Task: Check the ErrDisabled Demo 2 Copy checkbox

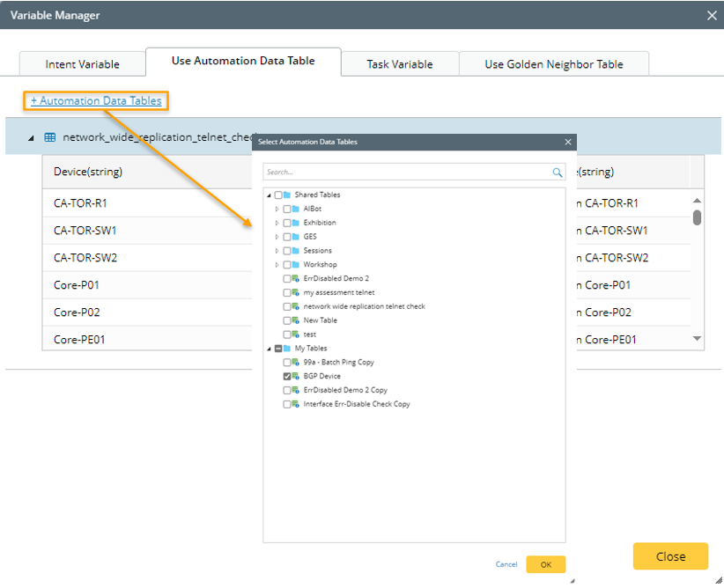Action: tap(287, 390)
